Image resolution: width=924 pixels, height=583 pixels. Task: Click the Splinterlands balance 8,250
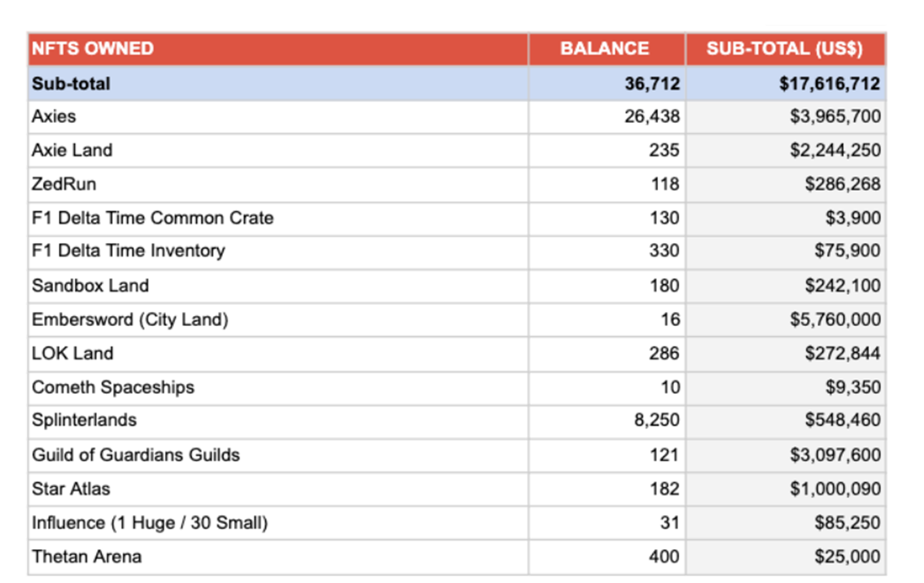[606, 421]
